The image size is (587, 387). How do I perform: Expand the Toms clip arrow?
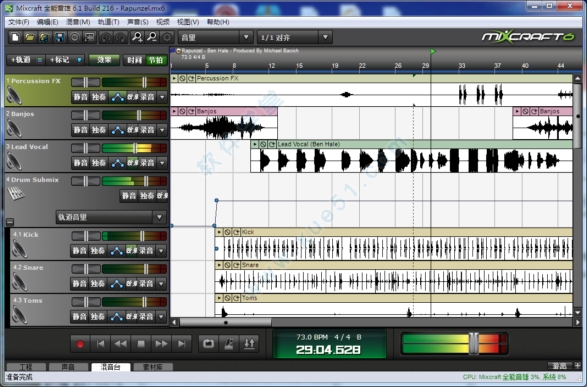219,298
